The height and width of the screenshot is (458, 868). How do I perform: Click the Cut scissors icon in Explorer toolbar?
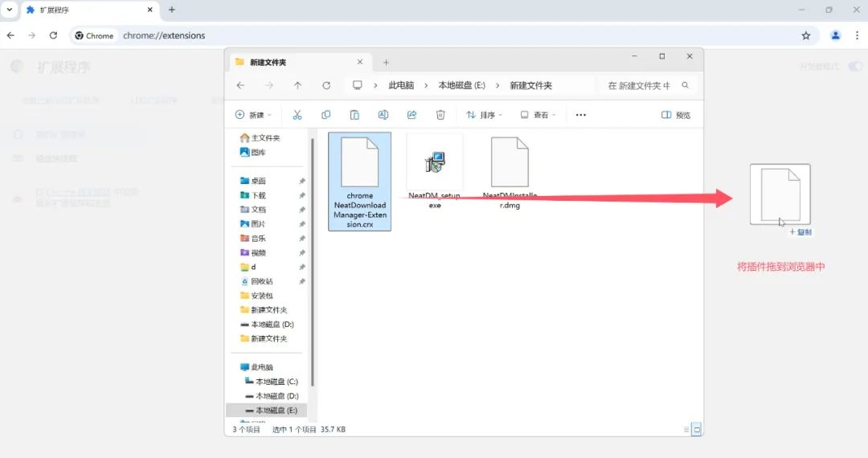click(297, 115)
